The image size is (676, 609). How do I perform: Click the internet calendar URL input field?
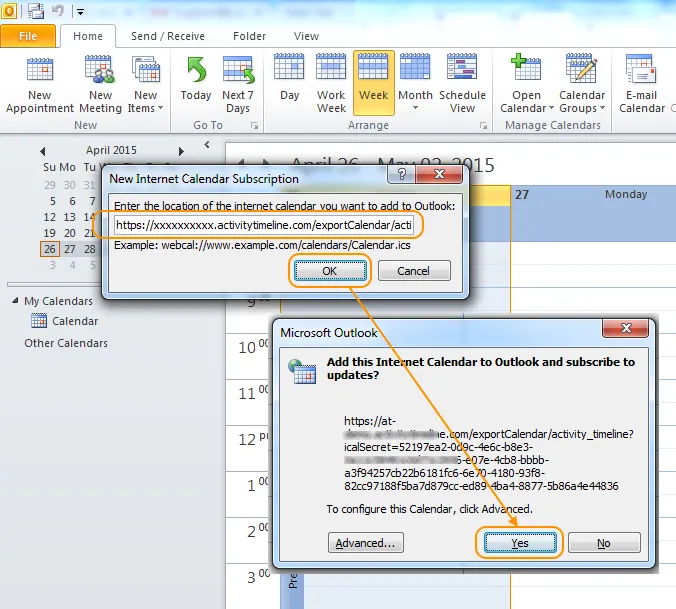click(263, 225)
